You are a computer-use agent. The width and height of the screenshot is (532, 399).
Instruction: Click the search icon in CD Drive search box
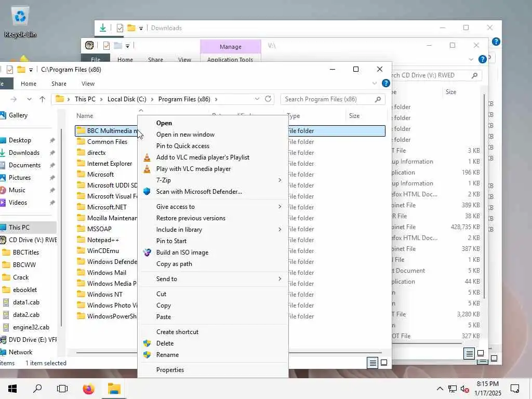point(475,75)
